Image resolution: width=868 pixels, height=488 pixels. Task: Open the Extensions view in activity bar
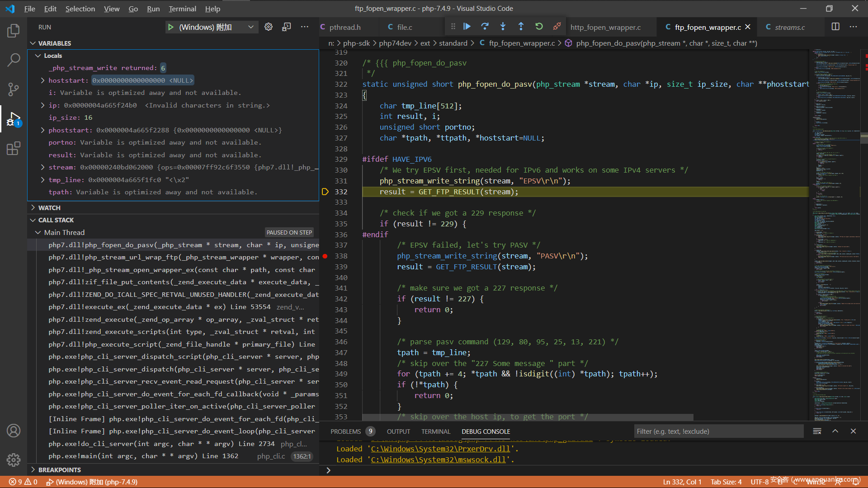[x=14, y=148]
